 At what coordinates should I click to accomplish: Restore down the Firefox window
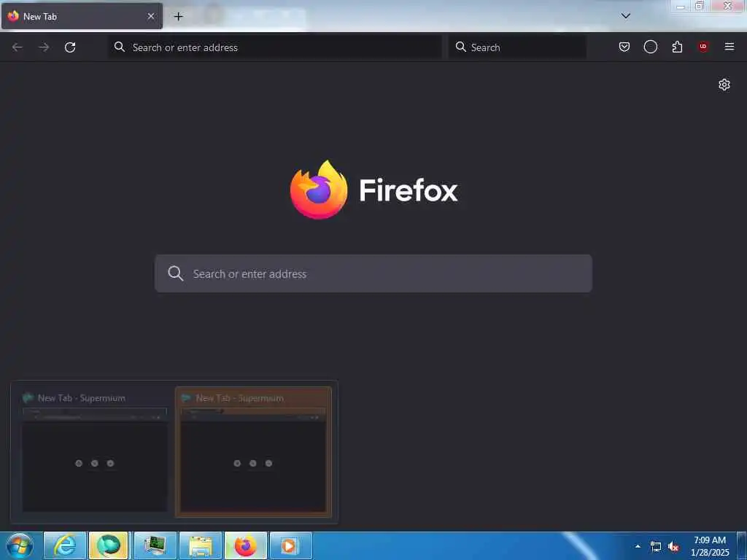(699, 6)
